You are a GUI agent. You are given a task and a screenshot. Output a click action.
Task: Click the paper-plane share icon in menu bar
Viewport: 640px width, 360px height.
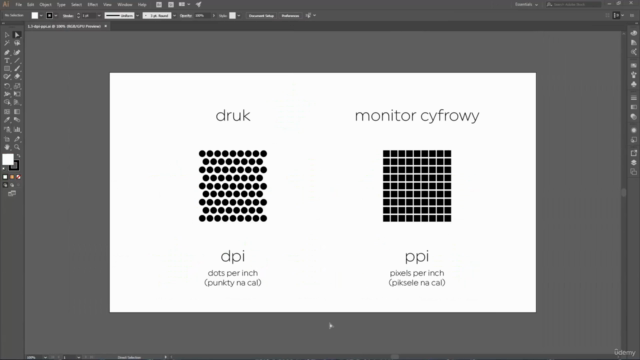point(198,4)
